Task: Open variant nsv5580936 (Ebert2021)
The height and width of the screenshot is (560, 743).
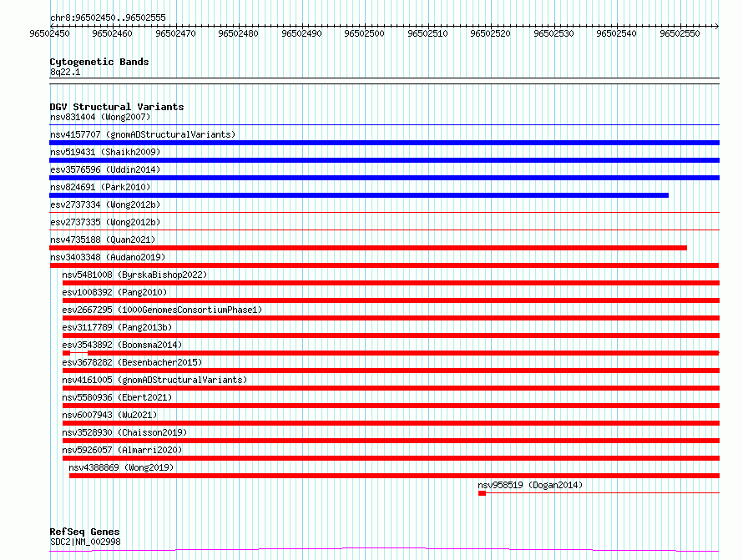Action: 117,397
